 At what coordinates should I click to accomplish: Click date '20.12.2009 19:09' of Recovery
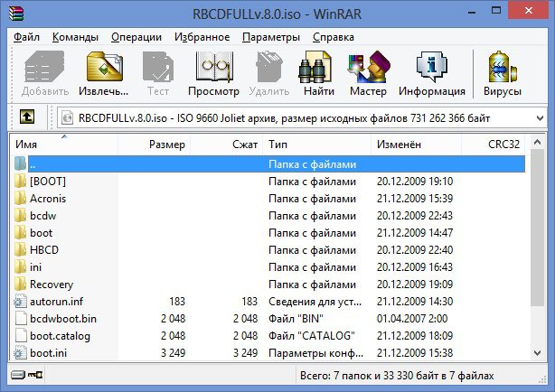415,285
